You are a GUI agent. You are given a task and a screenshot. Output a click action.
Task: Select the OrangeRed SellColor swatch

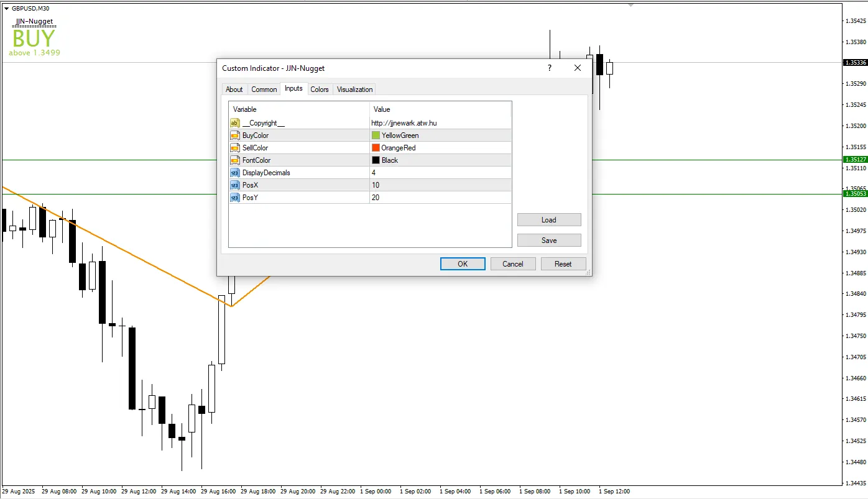[x=376, y=148]
